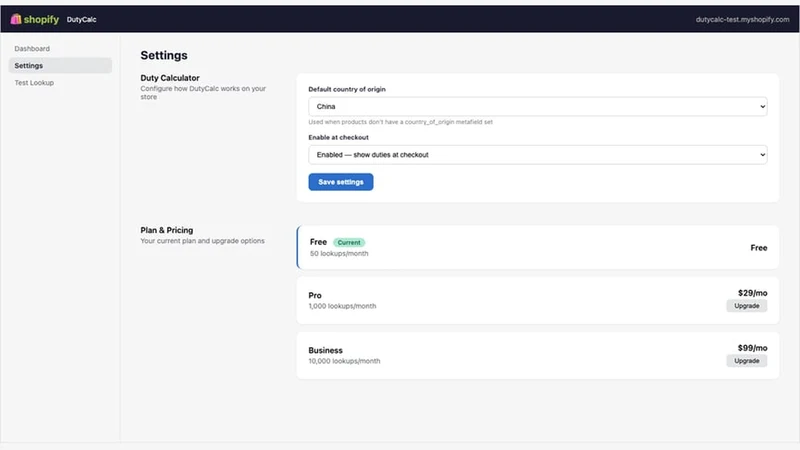Screen dimensions: 800x450
Task: Click the 1,000 lookups/month text
Action: (x=342, y=306)
